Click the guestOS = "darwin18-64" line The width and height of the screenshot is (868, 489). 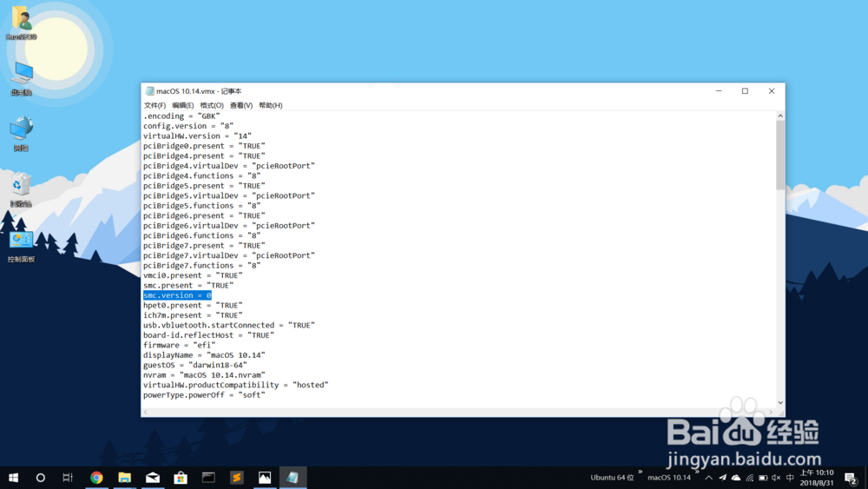click(x=194, y=365)
